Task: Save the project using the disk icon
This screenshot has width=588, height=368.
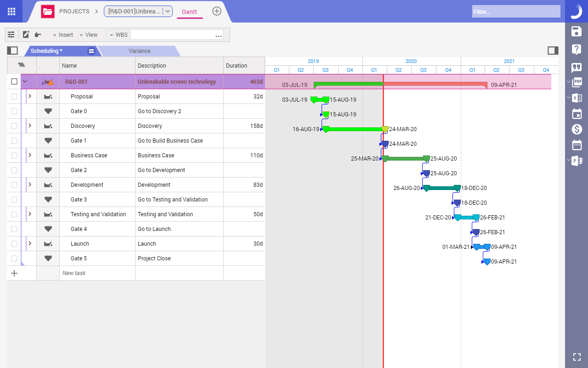Action: [x=577, y=31]
